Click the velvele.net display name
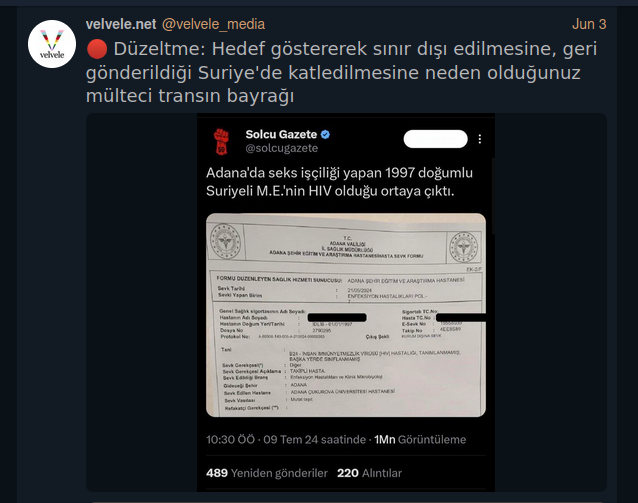638x503 pixels. click(x=121, y=24)
